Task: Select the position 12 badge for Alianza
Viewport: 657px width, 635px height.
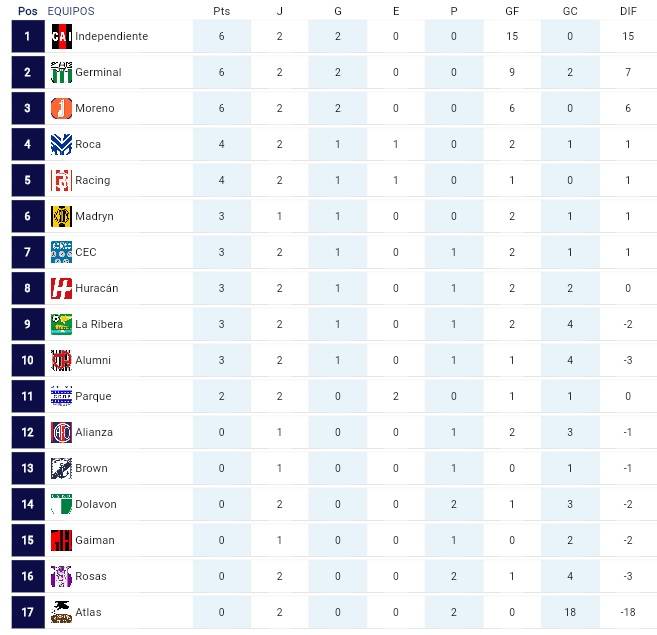Action: (x=28, y=432)
